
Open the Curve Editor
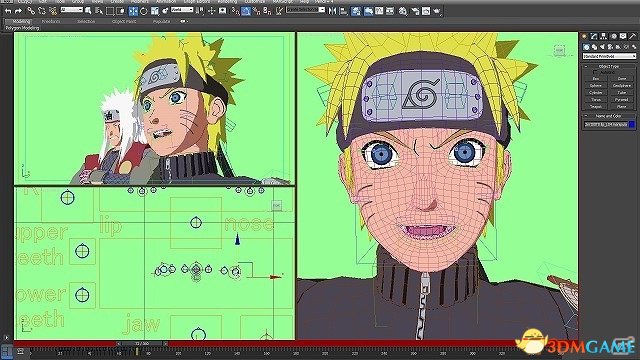379,11
